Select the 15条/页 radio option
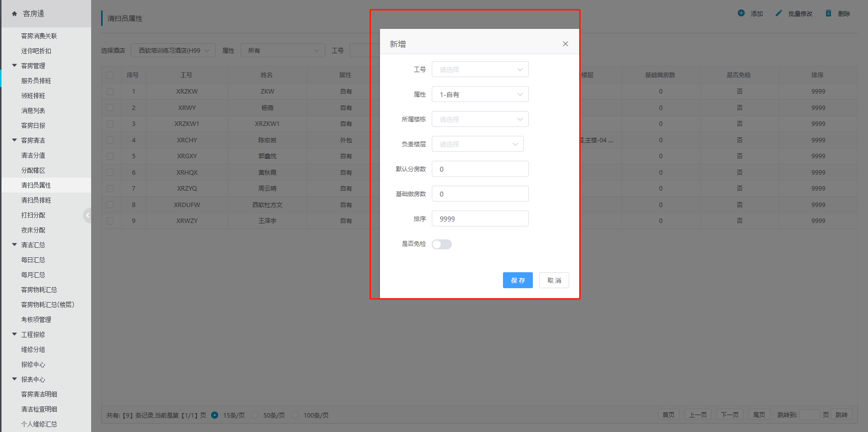Image resolution: width=868 pixels, height=432 pixels. [215, 415]
